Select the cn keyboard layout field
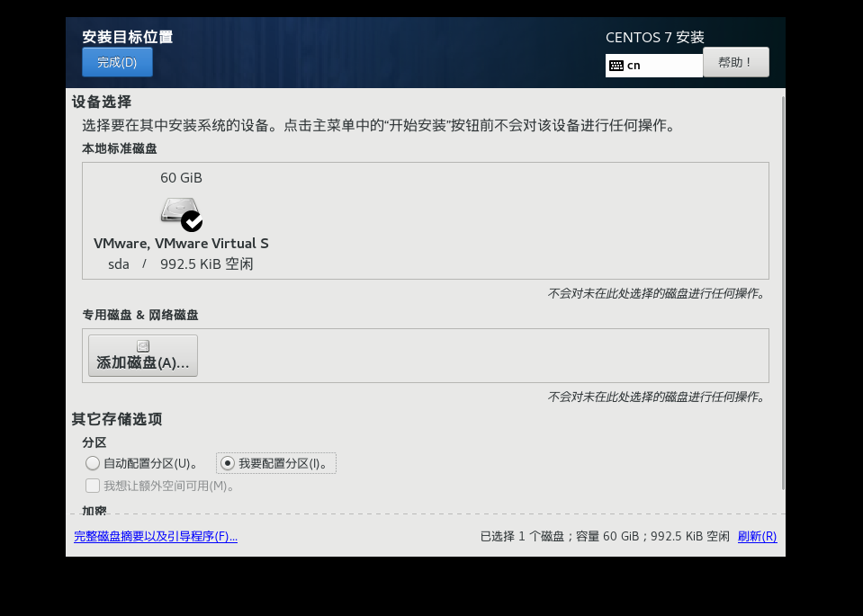 coord(654,66)
